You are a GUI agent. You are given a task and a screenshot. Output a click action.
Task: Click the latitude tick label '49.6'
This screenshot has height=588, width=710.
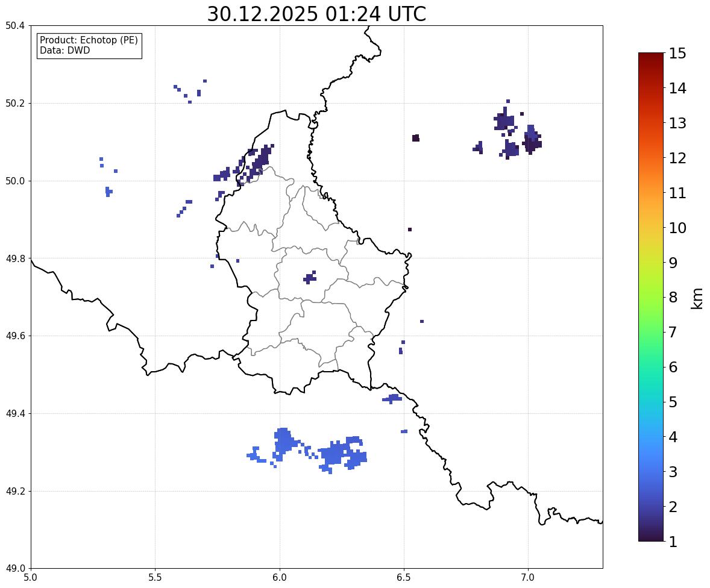[x=15, y=336]
